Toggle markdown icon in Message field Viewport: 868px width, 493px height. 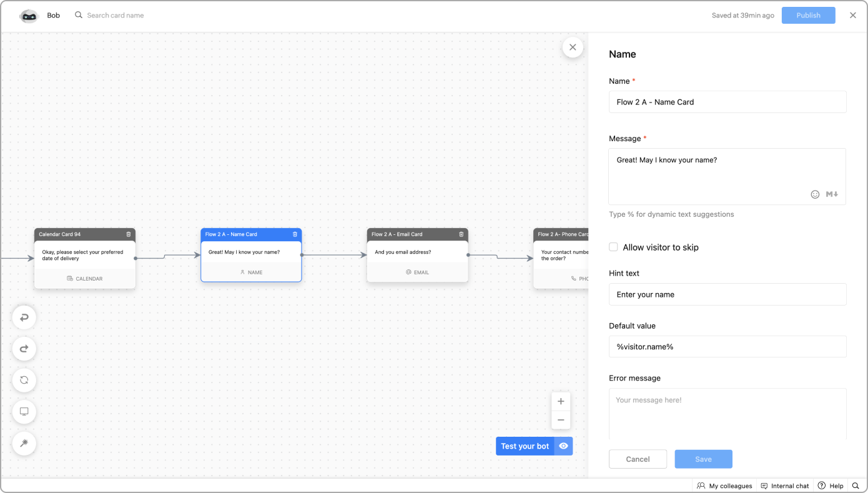coord(832,194)
